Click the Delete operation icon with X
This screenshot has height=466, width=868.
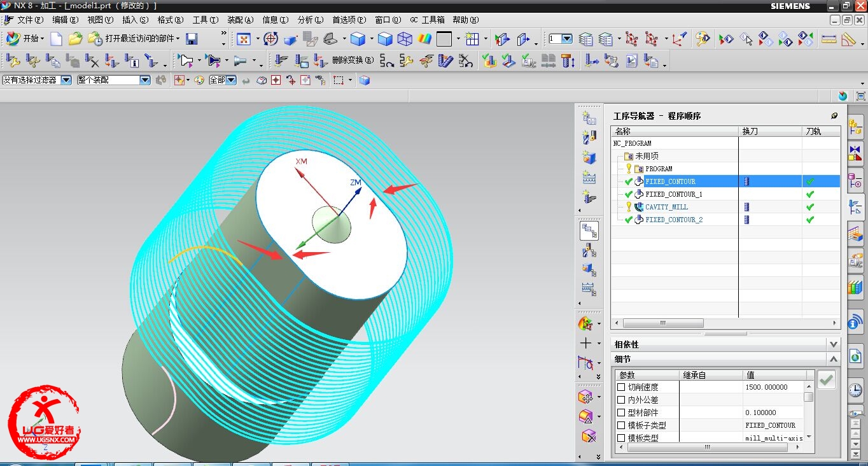click(x=92, y=61)
